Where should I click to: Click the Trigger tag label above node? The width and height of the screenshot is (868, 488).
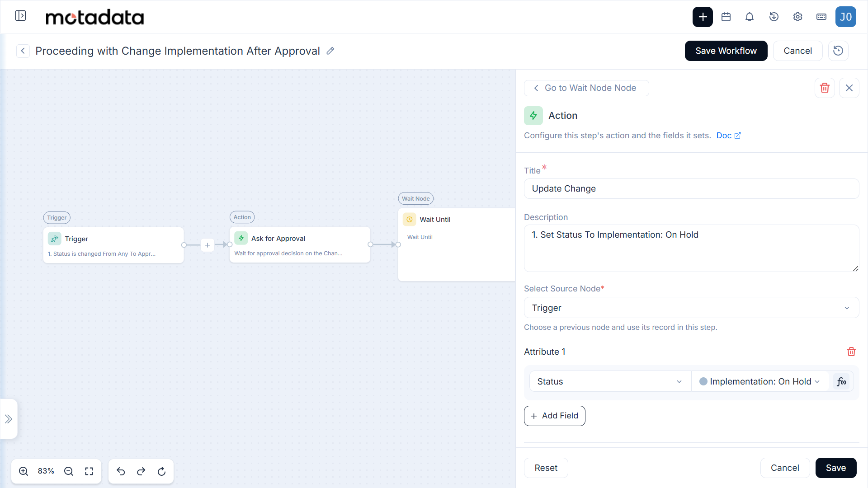[x=57, y=217]
